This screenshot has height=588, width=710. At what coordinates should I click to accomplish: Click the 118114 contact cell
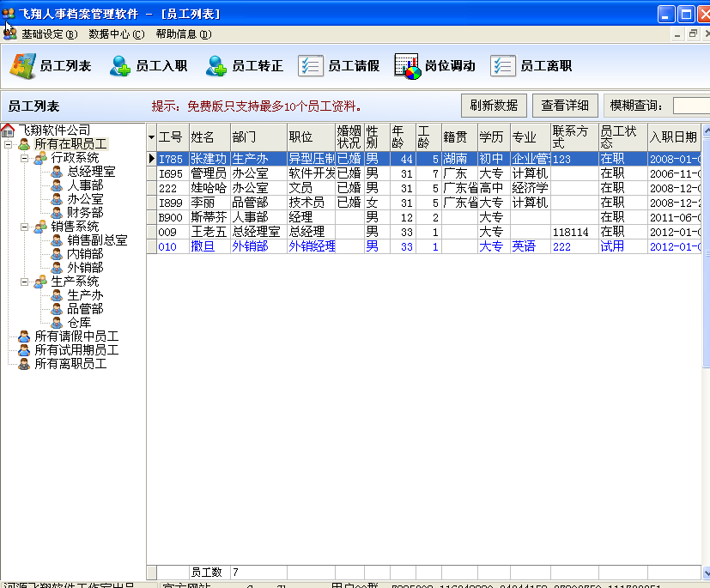click(x=574, y=232)
